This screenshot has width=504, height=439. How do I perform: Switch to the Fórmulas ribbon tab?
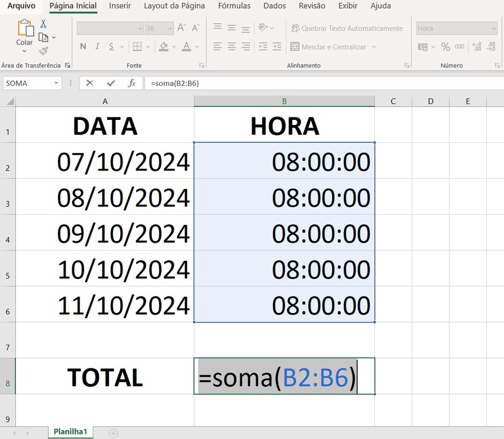(x=234, y=6)
